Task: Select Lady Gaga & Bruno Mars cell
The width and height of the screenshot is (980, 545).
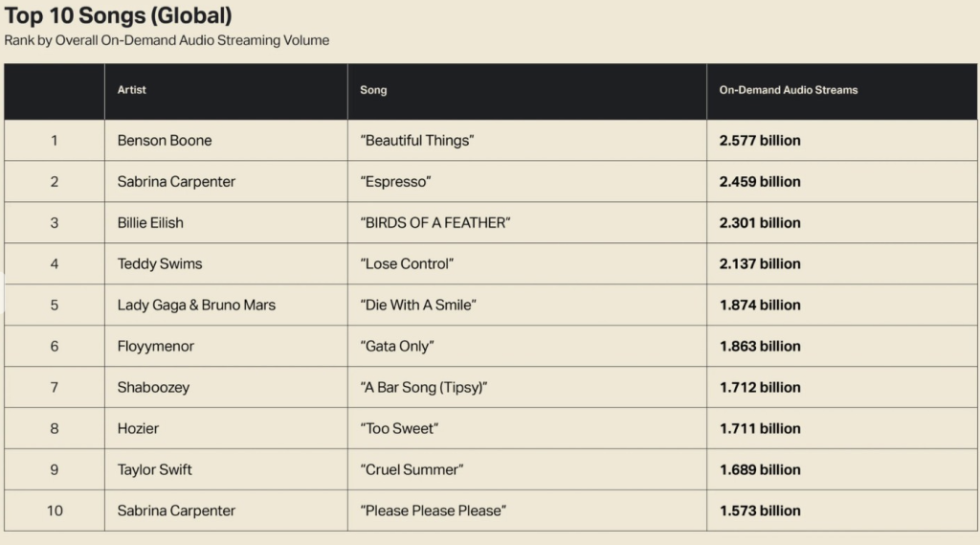Action: click(196, 306)
